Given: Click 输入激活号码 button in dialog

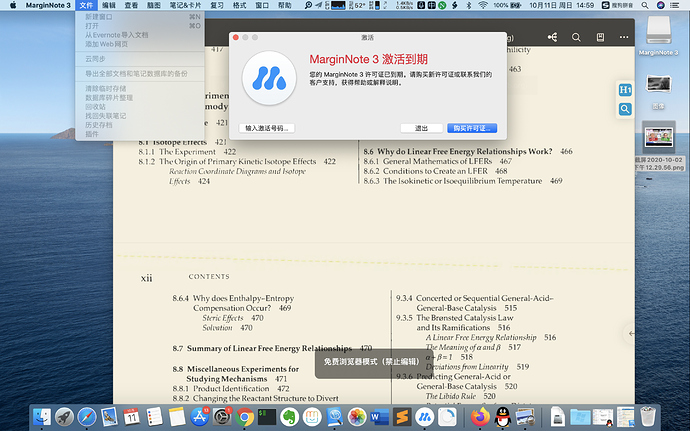Looking at the screenshot, I should coord(267,128).
